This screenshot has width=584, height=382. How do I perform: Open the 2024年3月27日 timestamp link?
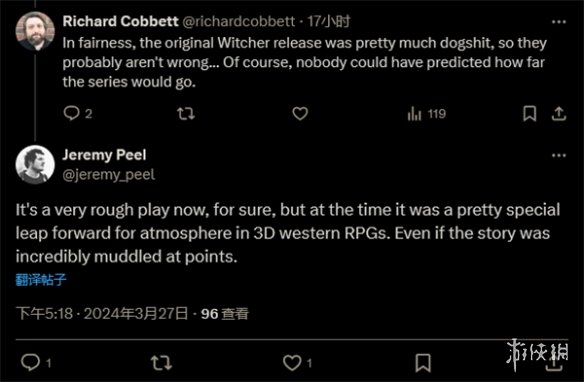click(136, 313)
